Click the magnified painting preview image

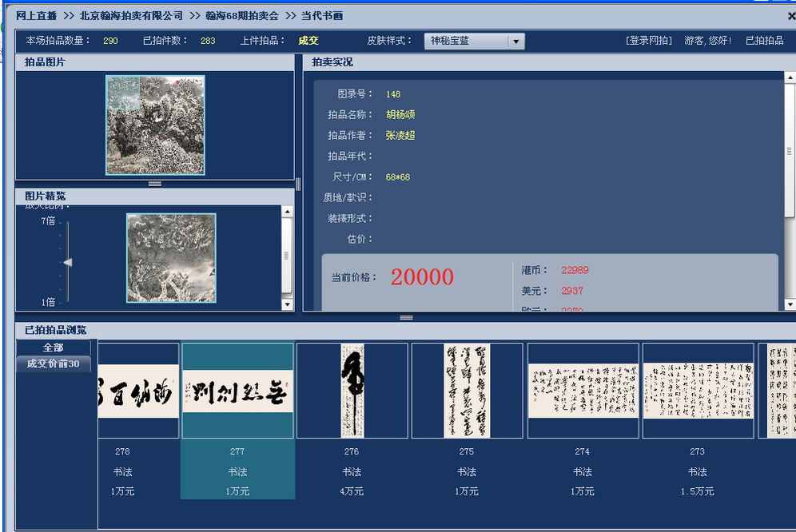pyautogui.click(x=171, y=258)
